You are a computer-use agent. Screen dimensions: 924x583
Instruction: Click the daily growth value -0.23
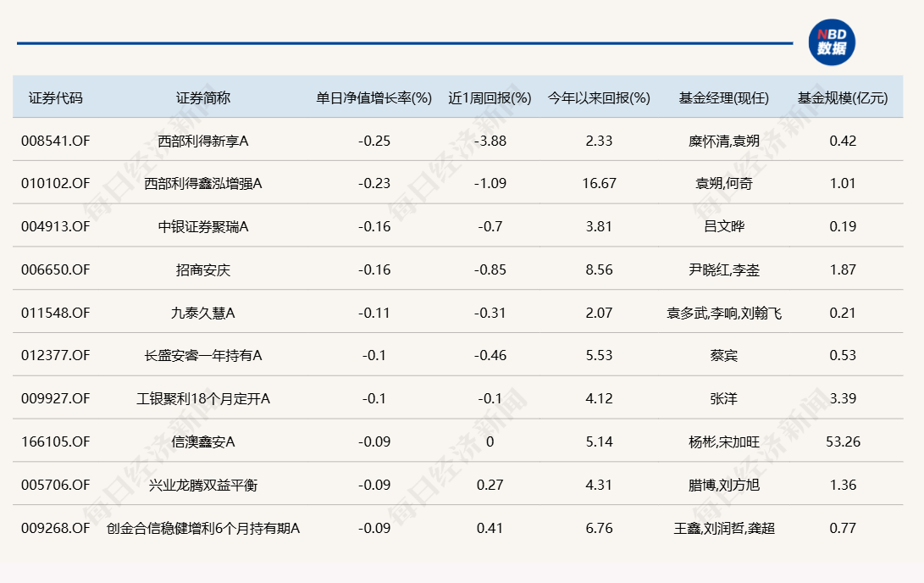tap(374, 183)
